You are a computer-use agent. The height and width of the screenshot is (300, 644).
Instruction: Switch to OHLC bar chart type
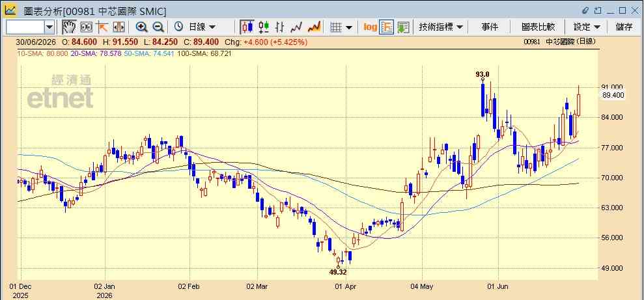tap(280, 27)
